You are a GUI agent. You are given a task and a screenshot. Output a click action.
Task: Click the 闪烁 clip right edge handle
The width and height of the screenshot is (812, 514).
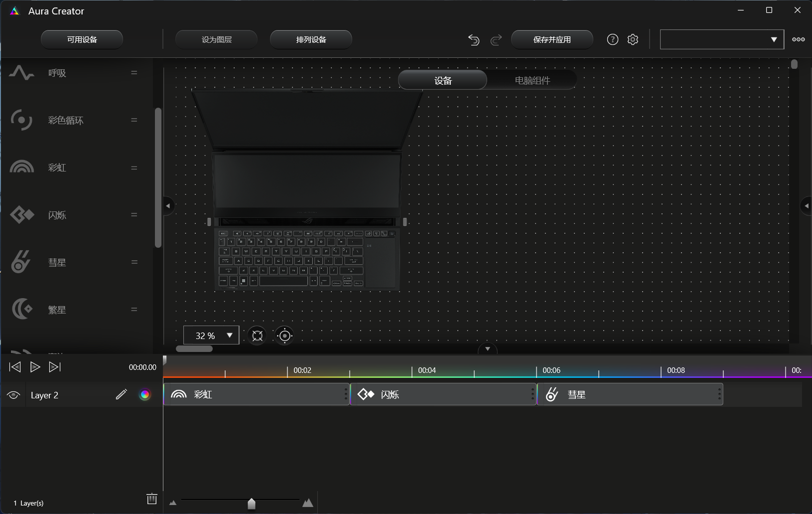click(533, 394)
